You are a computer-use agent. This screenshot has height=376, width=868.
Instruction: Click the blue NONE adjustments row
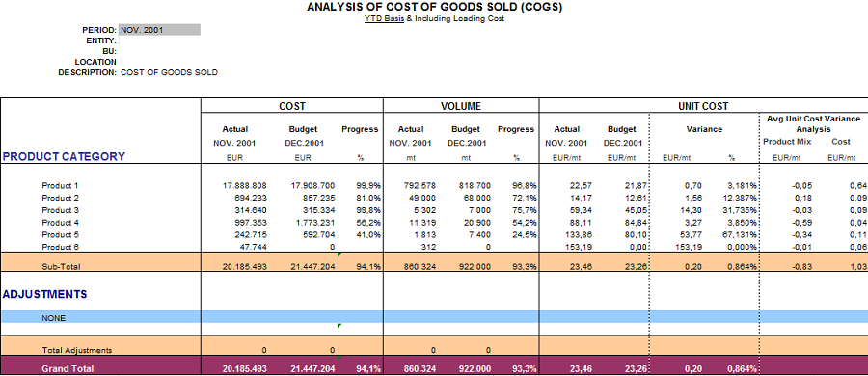pos(434,317)
